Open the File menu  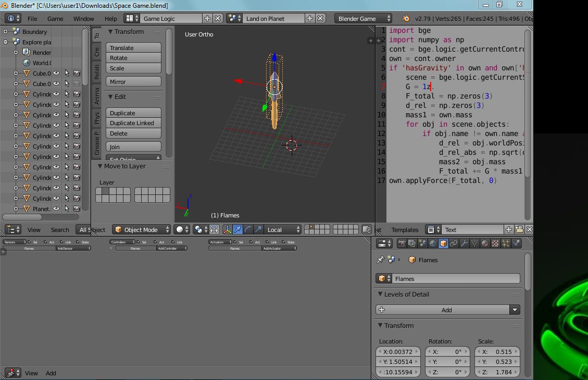click(32, 18)
